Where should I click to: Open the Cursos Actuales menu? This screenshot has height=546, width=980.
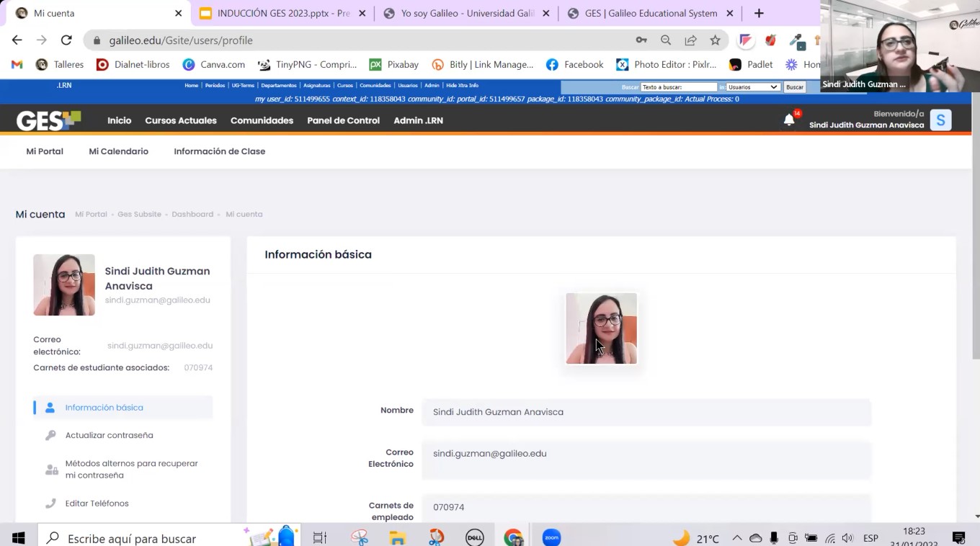(180, 120)
